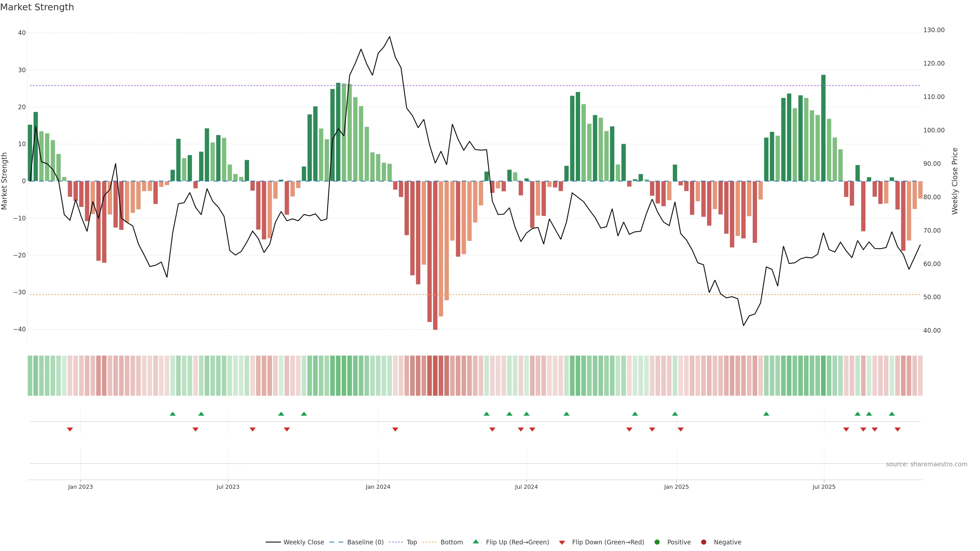Screen dimensions: 980x551
Task: Click the tallest green bar above the Top line near Jul 2025
Action: 823,127
